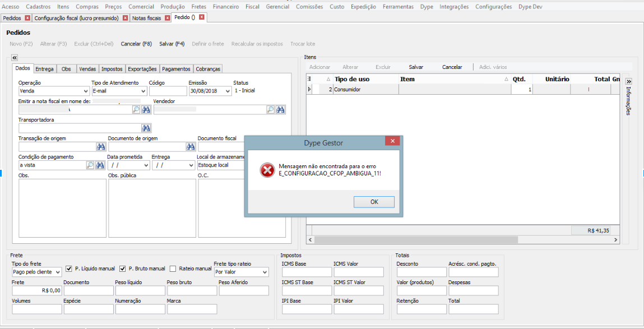The width and height of the screenshot is (644, 329).
Task: Close the Dype Gestor error dialog
Action: (x=392, y=141)
